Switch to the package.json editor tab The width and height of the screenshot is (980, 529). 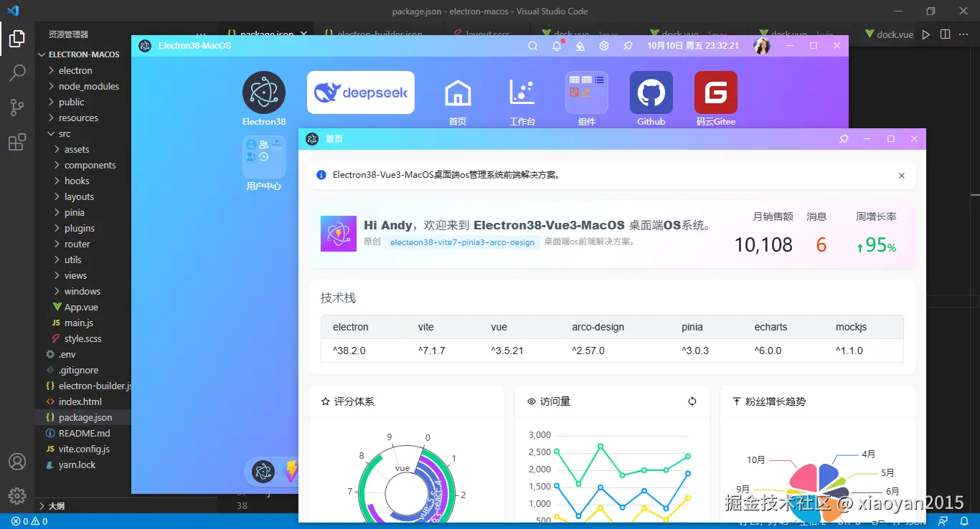coord(268,34)
